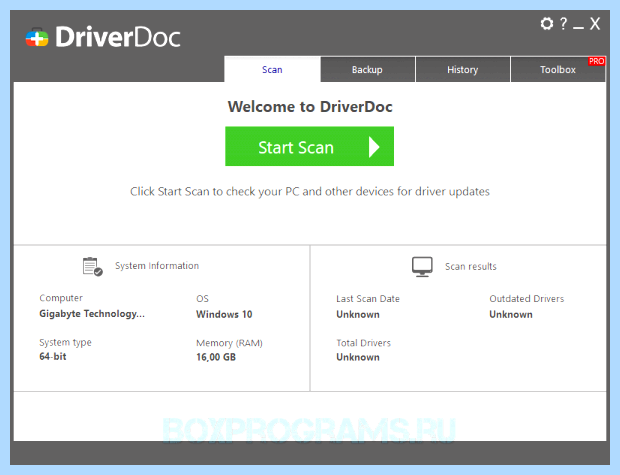Switch to the Backup tab
Screen dimensions: 620x475
coord(368,70)
